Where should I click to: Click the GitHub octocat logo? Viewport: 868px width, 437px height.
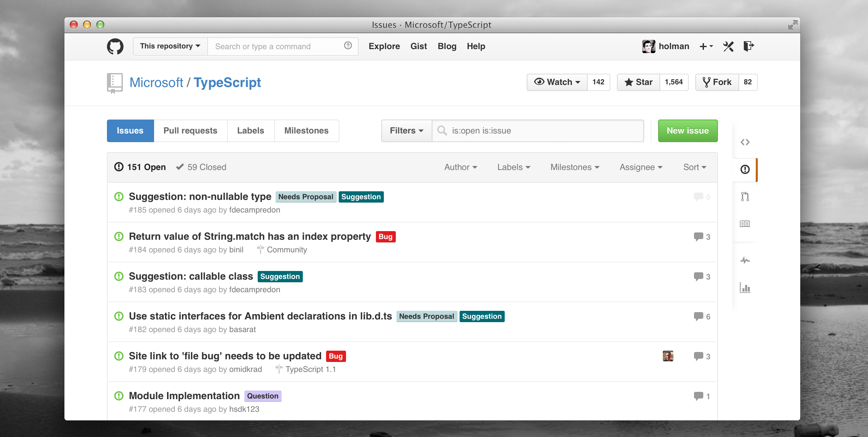[115, 46]
